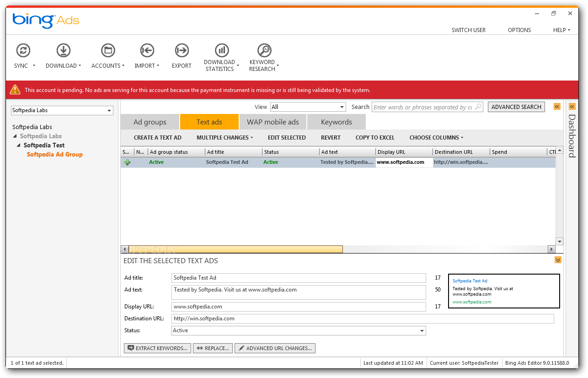Click the horizontal scrollbar thumb in grid
The height and width of the screenshot is (378, 588).
point(235,249)
